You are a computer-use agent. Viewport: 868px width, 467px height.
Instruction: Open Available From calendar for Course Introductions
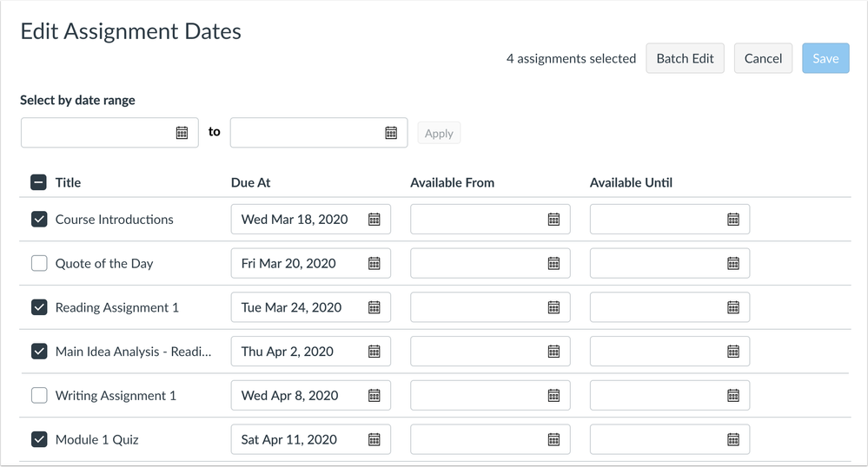click(553, 219)
